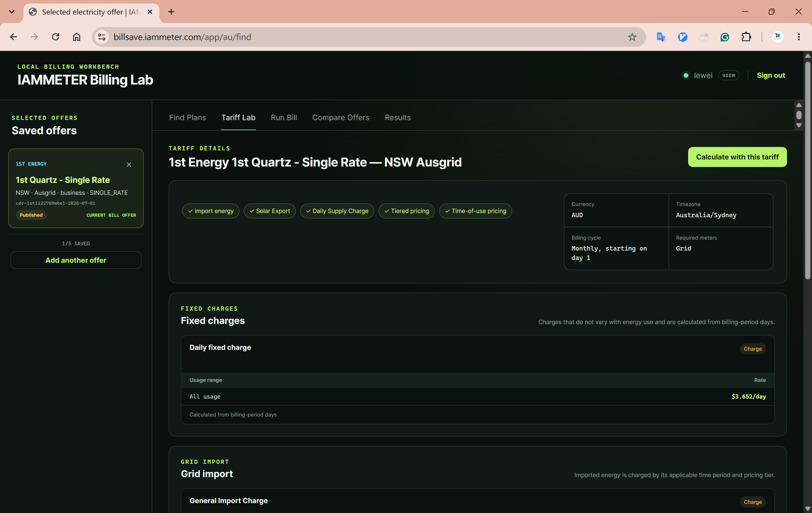Screen dimensions: 812x513
Task: Click Add another offer
Action: pyautogui.click(x=76, y=260)
